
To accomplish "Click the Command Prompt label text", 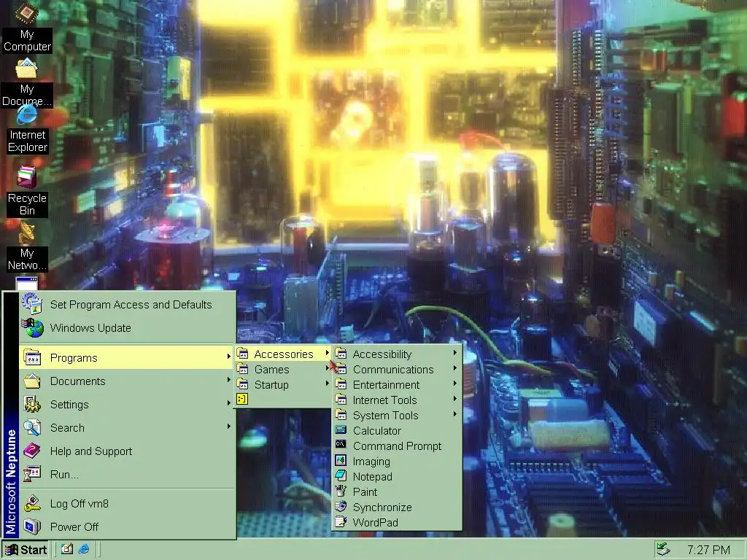I will 397,446.
